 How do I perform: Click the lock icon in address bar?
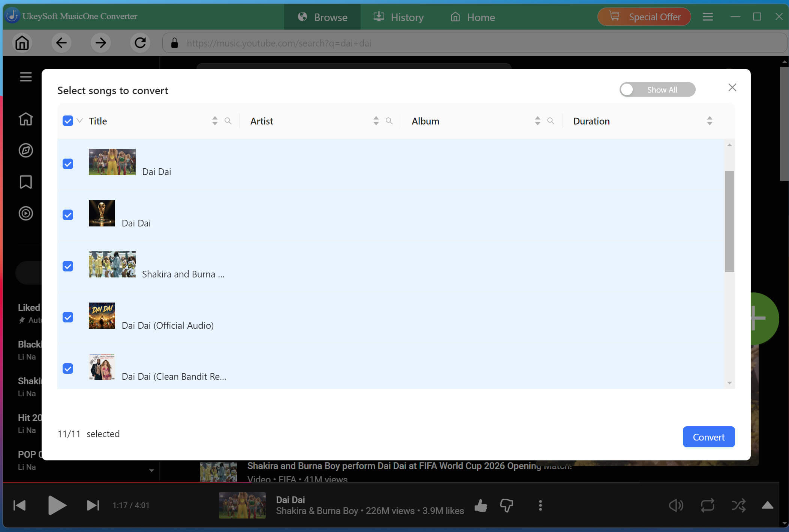click(174, 43)
